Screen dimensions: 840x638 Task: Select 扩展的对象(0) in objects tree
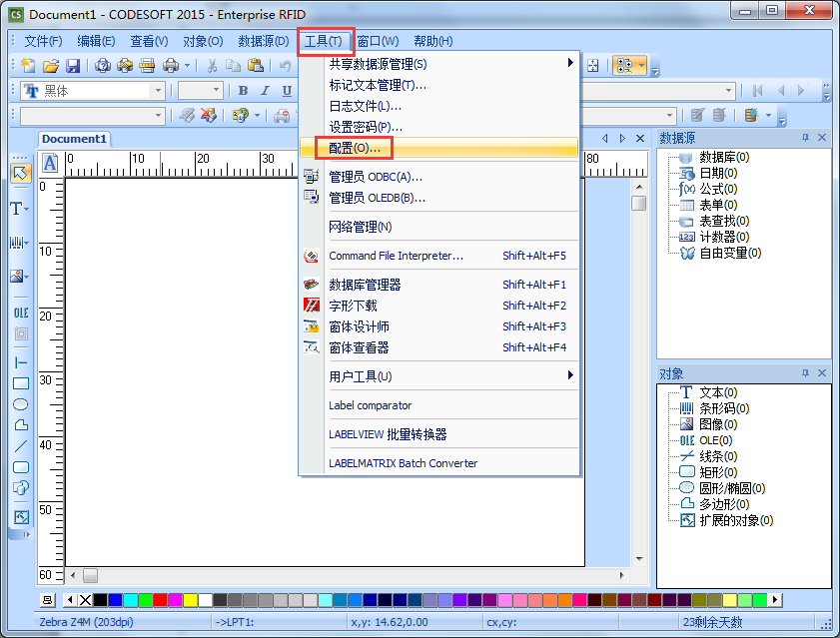[736, 520]
